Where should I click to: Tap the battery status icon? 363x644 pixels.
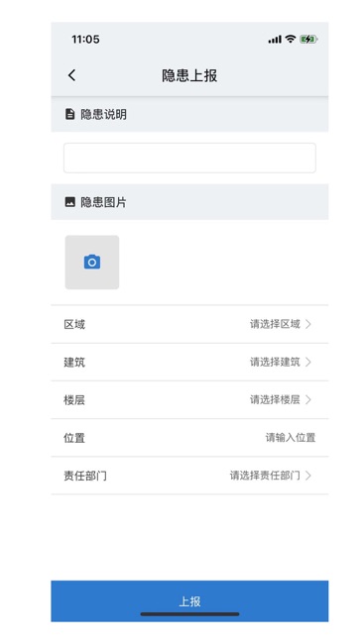308,40
